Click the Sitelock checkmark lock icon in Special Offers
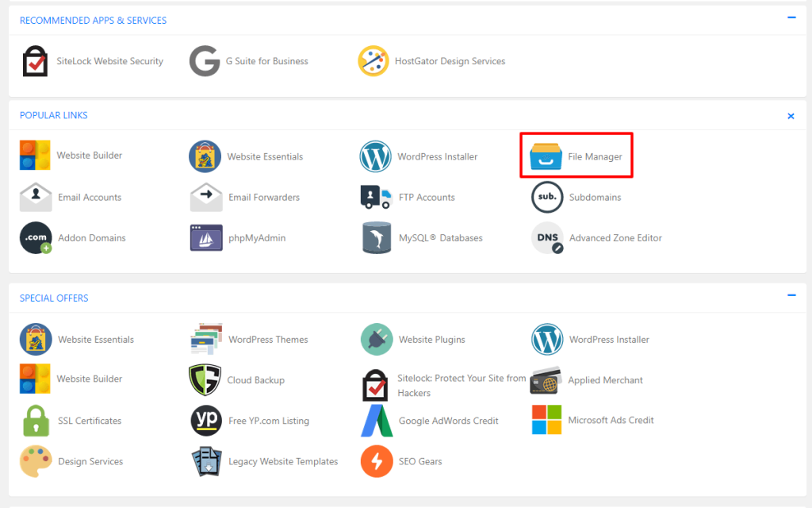This screenshot has height=508, width=812. click(375, 385)
